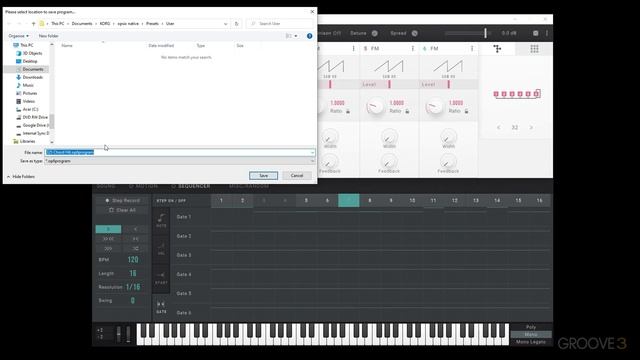
Task: Open the Music folder in the navigation pane
Action: [28, 85]
